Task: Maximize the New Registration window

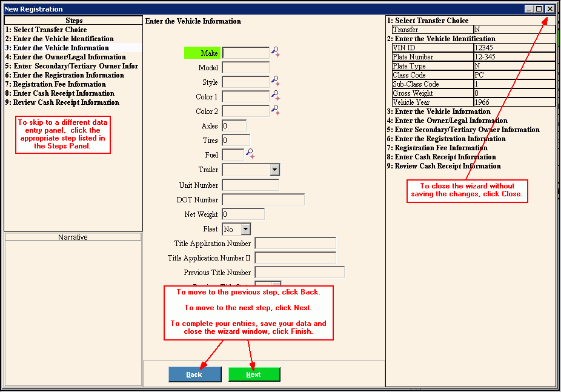Action: coord(539,9)
